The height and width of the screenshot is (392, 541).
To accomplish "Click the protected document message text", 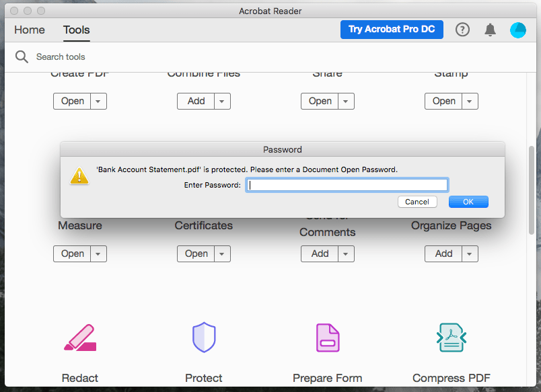I will click(247, 169).
